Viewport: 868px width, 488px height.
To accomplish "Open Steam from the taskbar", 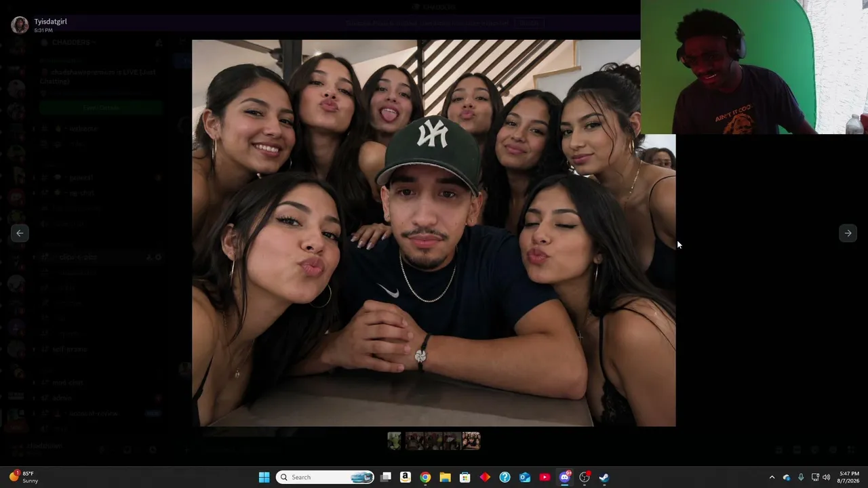I will 604,477.
